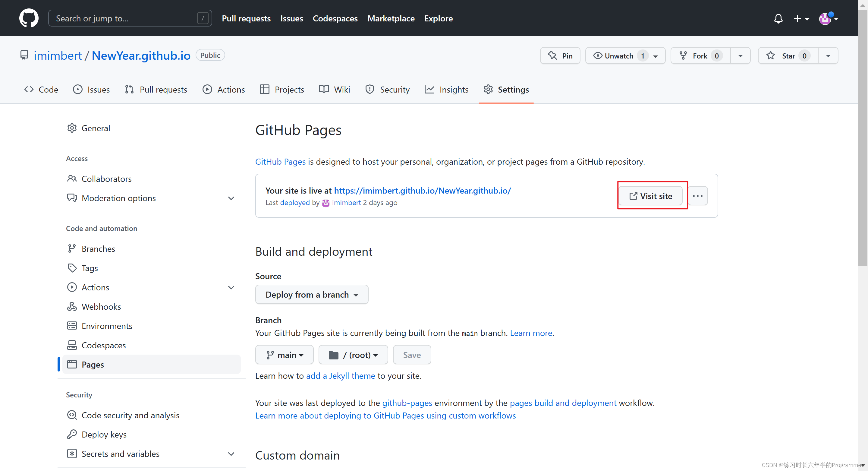Viewport: 868px width, 471px height.
Task: Expand Moderation options in sidebar
Action: tap(231, 198)
